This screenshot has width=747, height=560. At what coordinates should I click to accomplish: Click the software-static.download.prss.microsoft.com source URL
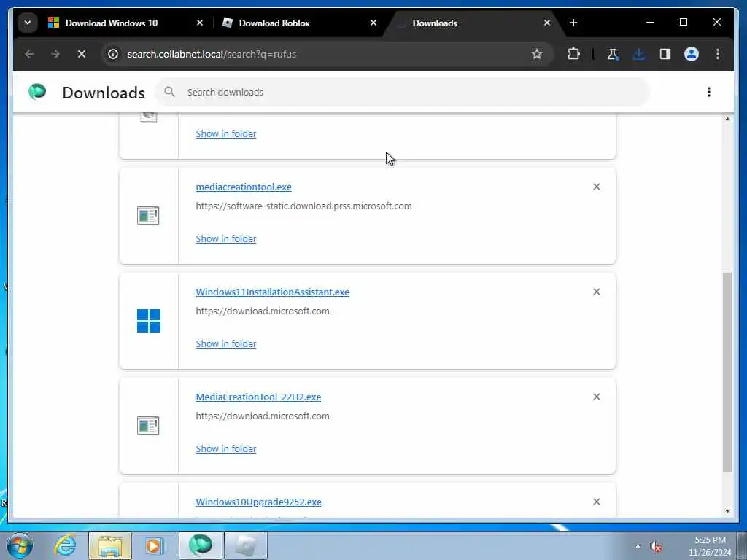point(304,206)
